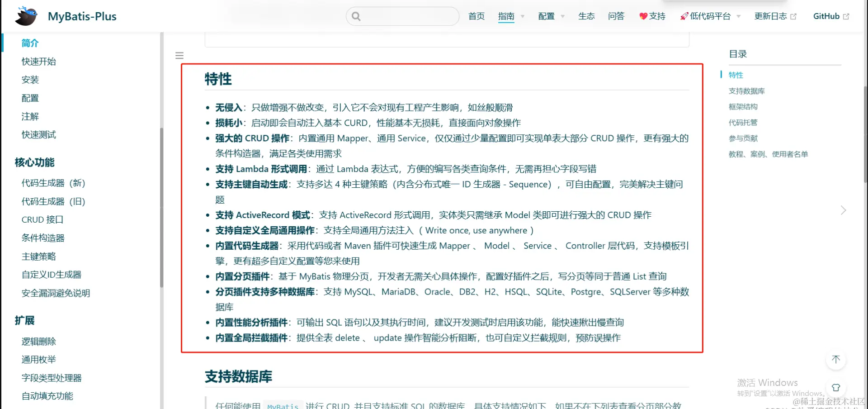
Task: Open the 指南 nav menu
Action: (506, 16)
